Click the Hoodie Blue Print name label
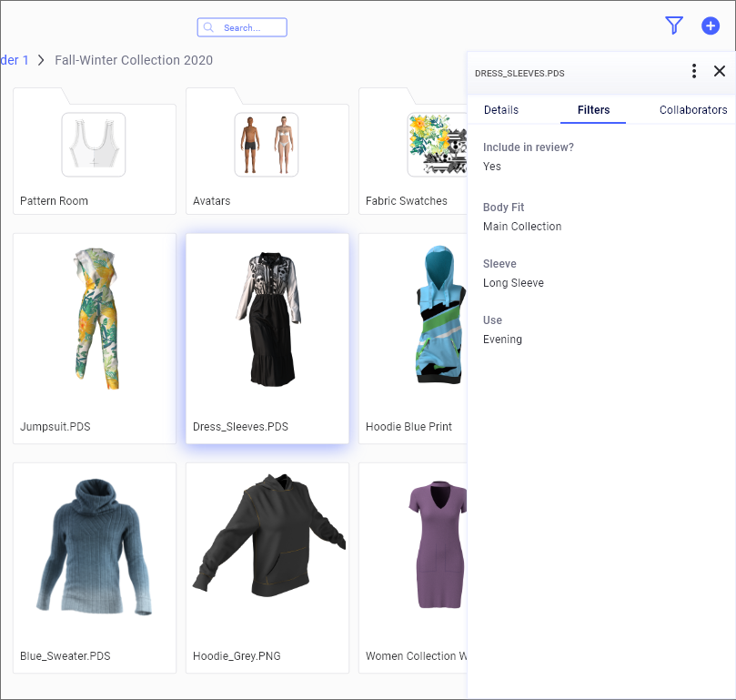This screenshot has width=736, height=700. point(408,427)
